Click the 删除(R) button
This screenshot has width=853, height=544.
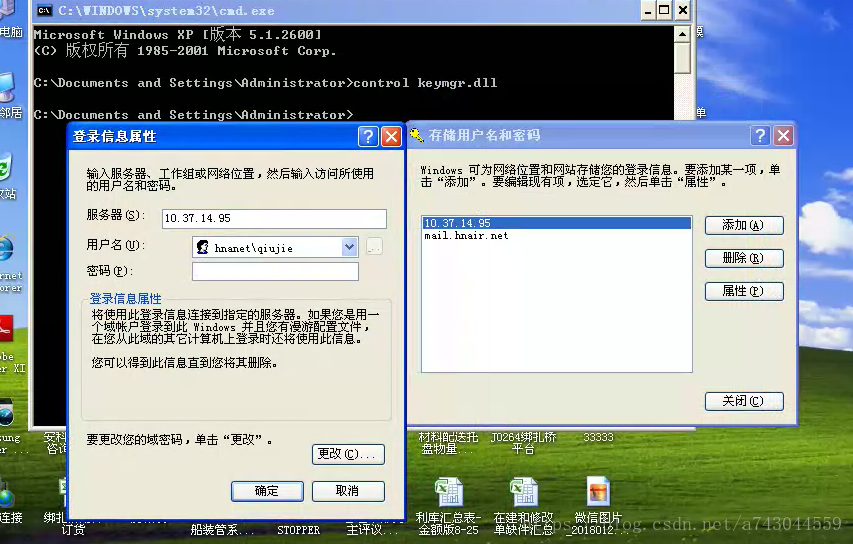pos(744,258)
